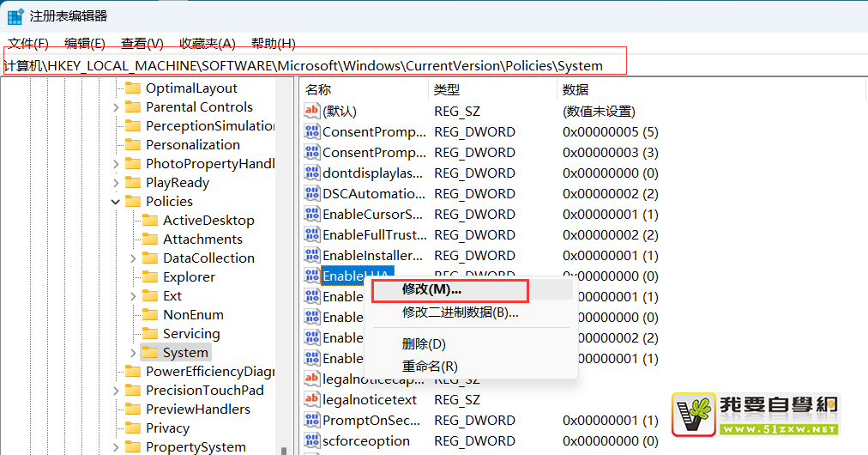
Task: Collapse the Policies tree node
Action: click(x=116, y=202)
